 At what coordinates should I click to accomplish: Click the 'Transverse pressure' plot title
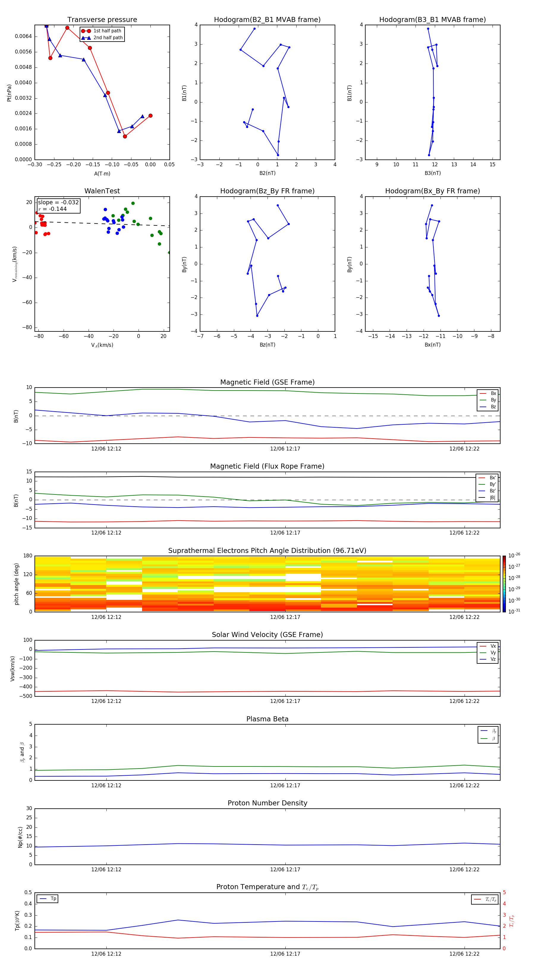tap(102, 20)
